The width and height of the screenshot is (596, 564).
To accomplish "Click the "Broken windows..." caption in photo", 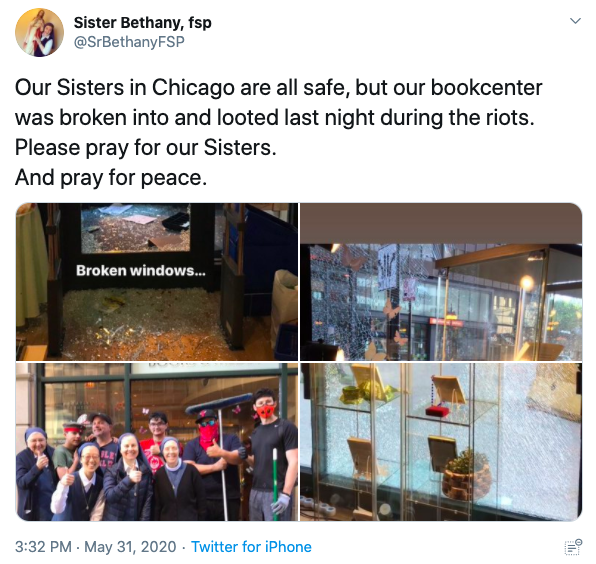I will point(141,271).
